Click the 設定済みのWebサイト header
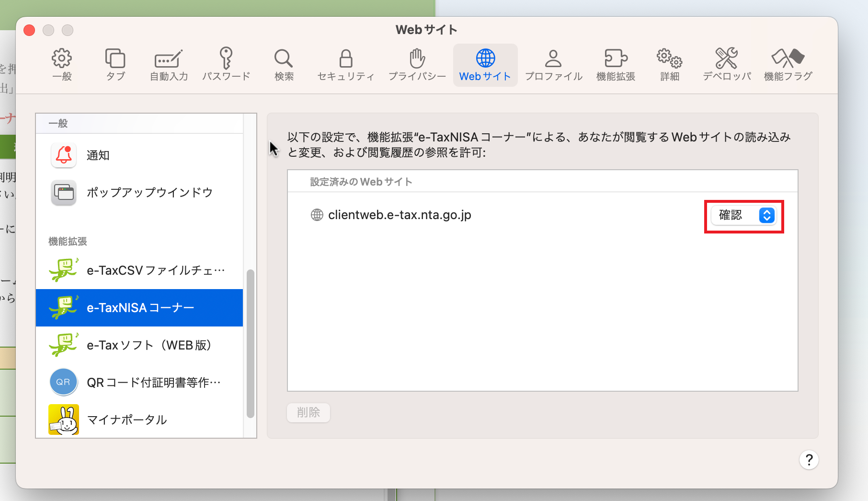Viewport: 868px width, 501px height. [361, 182]
